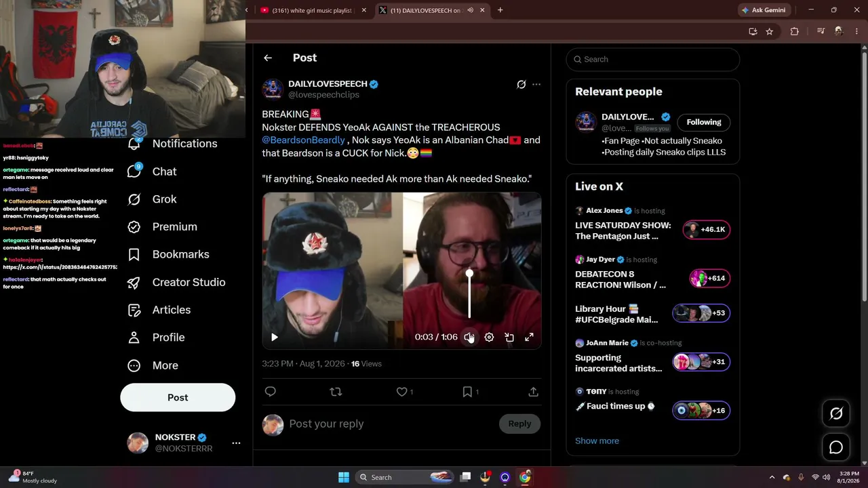This screenshot has height=488, width=868.
Task: Go to Profile in the sidebar
Action: tap(156, 338)
